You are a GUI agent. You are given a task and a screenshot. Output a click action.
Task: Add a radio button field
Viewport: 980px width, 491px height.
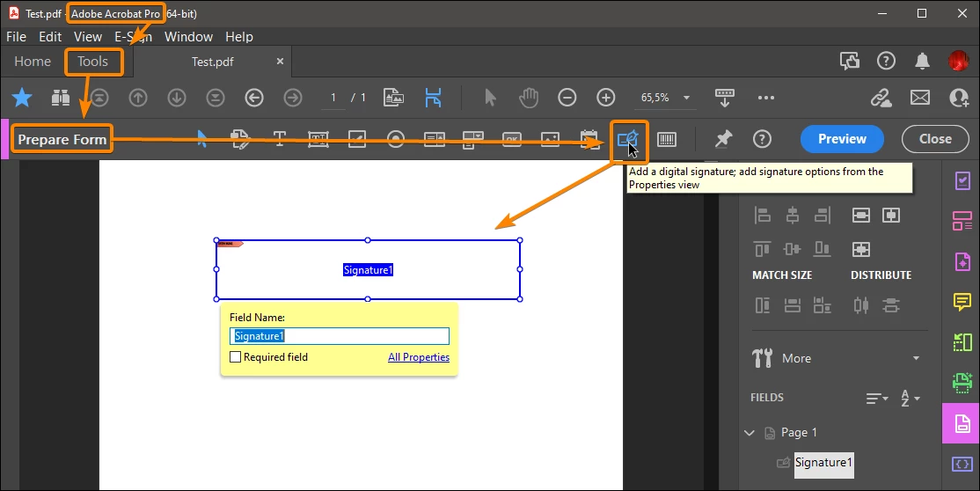[396, 139]
